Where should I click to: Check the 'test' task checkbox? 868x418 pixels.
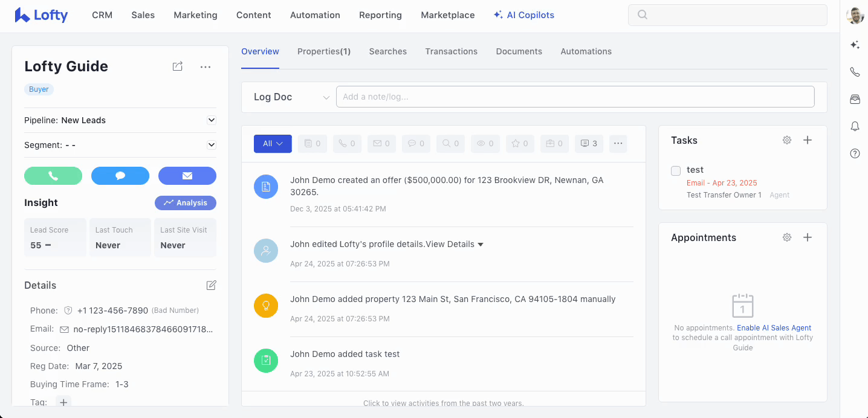point(676,171)
